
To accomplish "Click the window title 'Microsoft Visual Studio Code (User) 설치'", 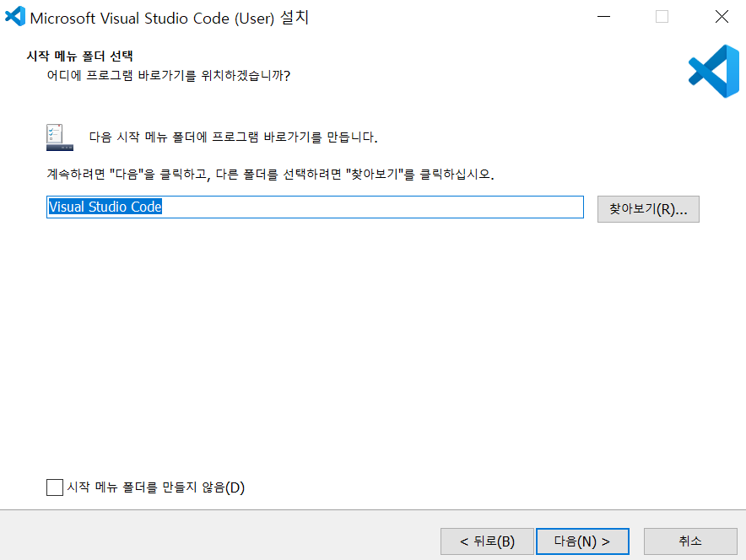I will pyautogui.click(x=170, y=18).
